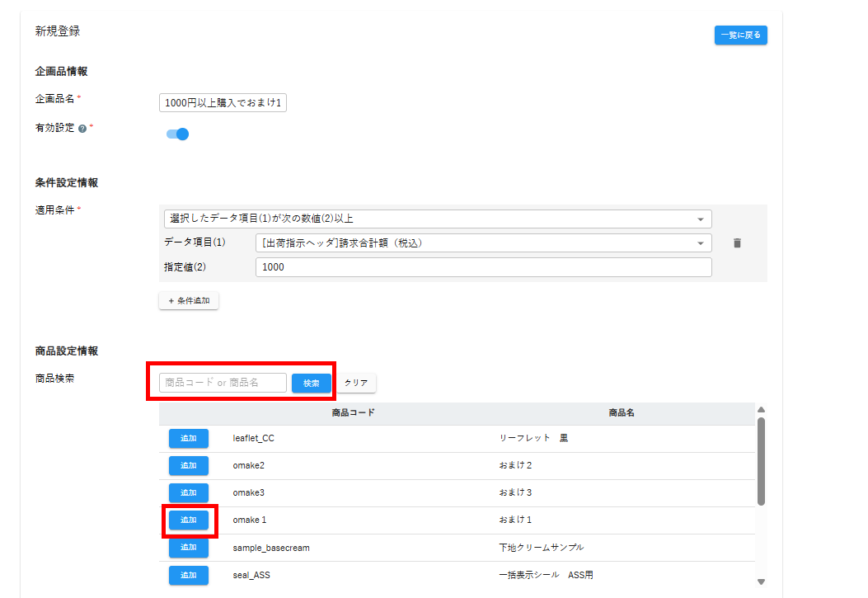Viewport: 868px width, 598px height.
Task: Open the 適用条件 condition type dropdown
Action: point(437,219)
